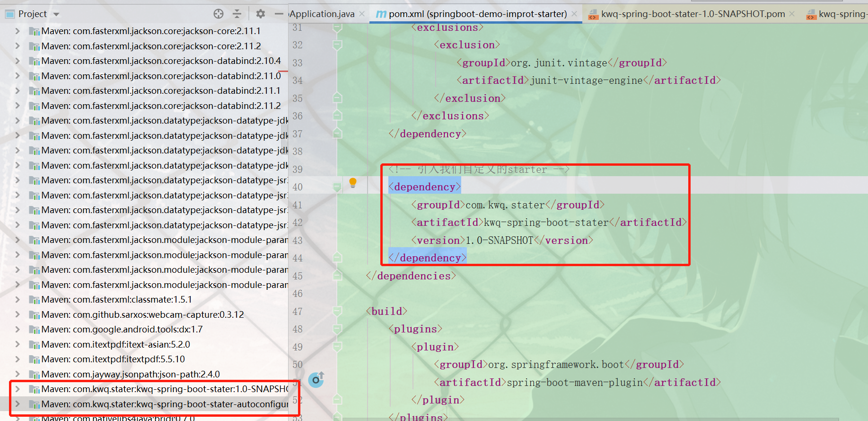Expand Maven jackson-core:2.11.1 library
This screenshot has height=421, width=868.
18,31
